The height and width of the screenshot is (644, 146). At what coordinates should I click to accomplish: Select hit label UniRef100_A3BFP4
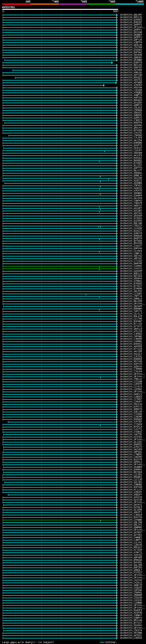tap(131, 42)
